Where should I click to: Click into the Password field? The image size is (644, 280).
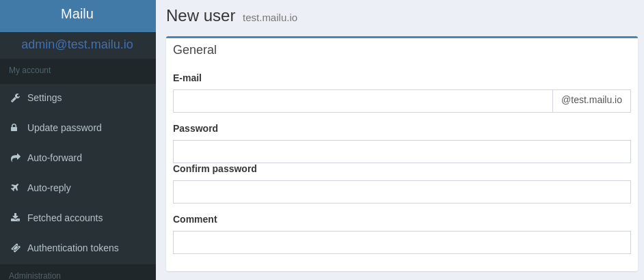(x=401, y=152)
